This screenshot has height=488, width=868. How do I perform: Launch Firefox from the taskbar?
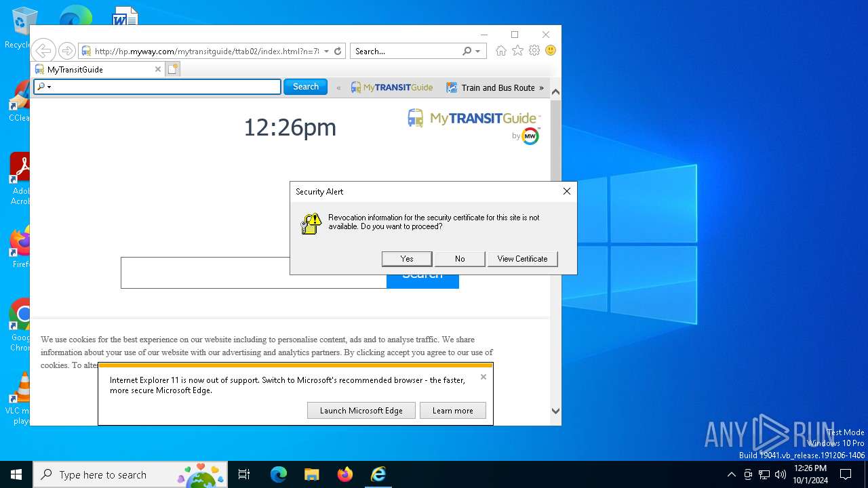345,474
